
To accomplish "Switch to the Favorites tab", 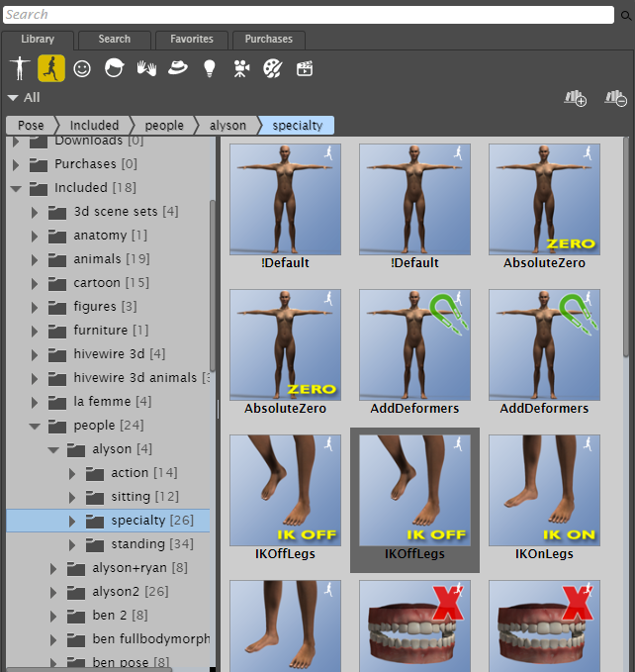I will (x=191, y=40).
